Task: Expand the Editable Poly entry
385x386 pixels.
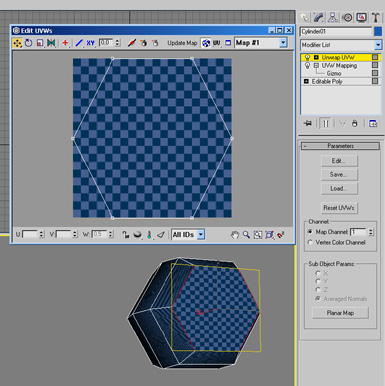Action: (x=306, y=81)
